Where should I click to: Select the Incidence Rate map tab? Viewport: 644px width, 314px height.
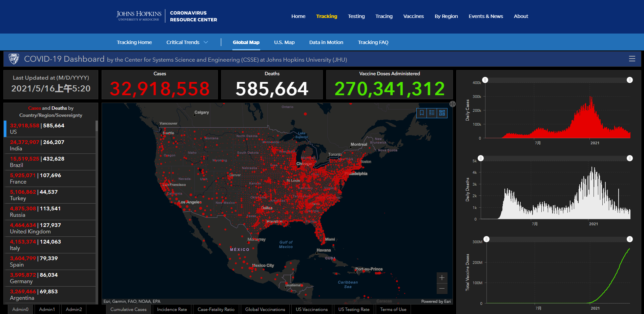[172, 309]
